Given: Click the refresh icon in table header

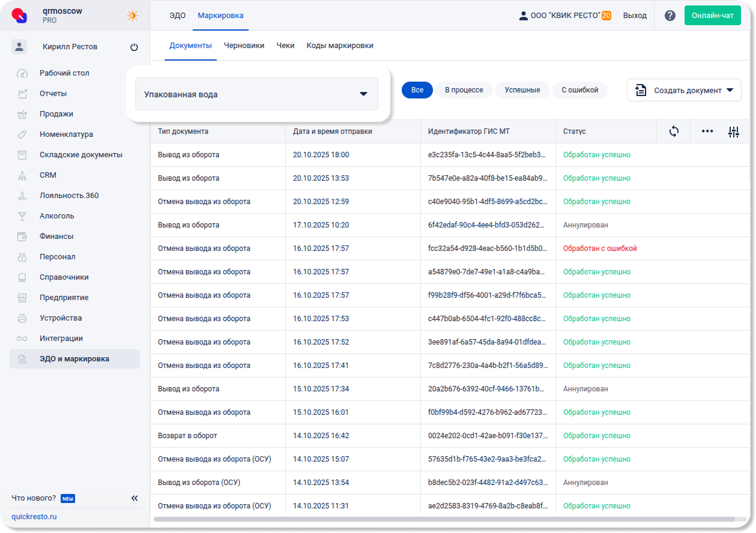Looking at the screenshot, I should [x=674, y=131].
